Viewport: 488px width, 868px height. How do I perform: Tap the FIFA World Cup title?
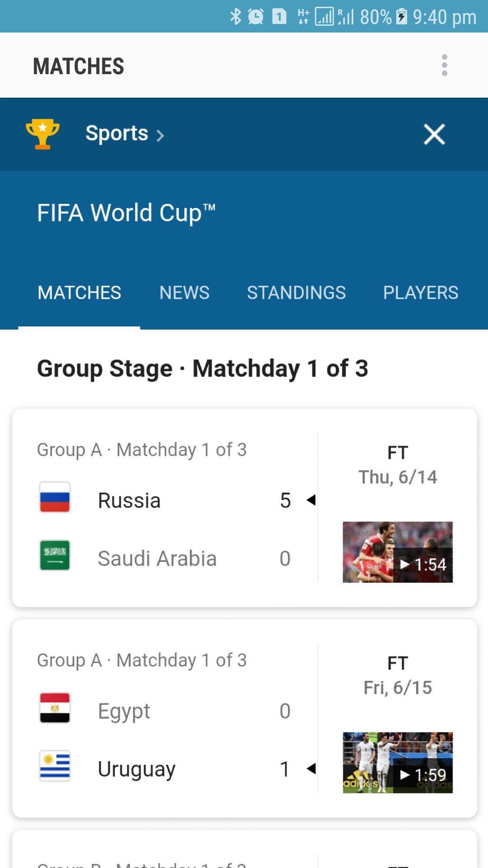click(x=126, y=213)
